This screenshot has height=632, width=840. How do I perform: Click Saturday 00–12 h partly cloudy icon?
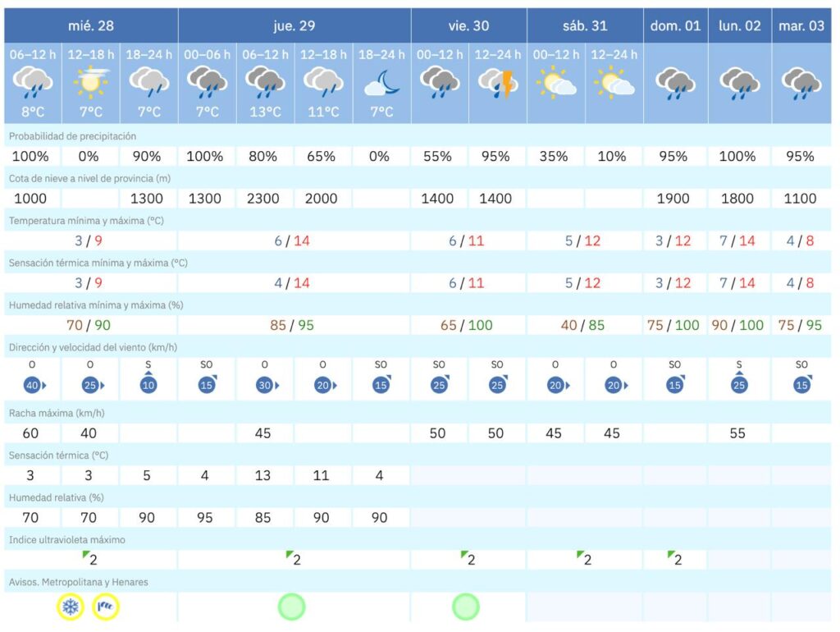tap(555, 83)
